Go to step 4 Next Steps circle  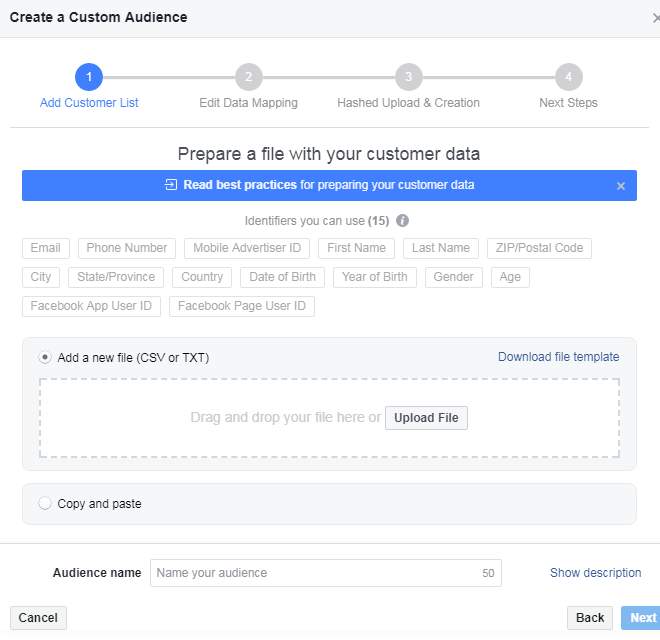tap(568, 77)
